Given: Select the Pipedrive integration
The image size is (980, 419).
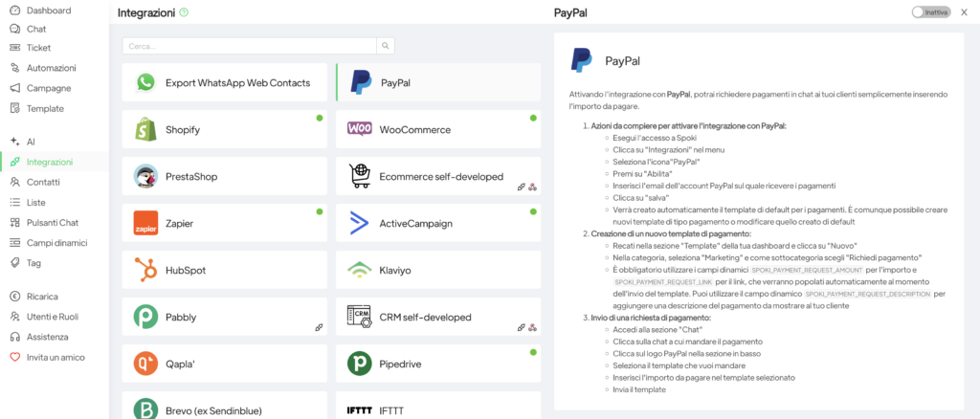Looking at the screenshot, I should click(x=437, y=364).
